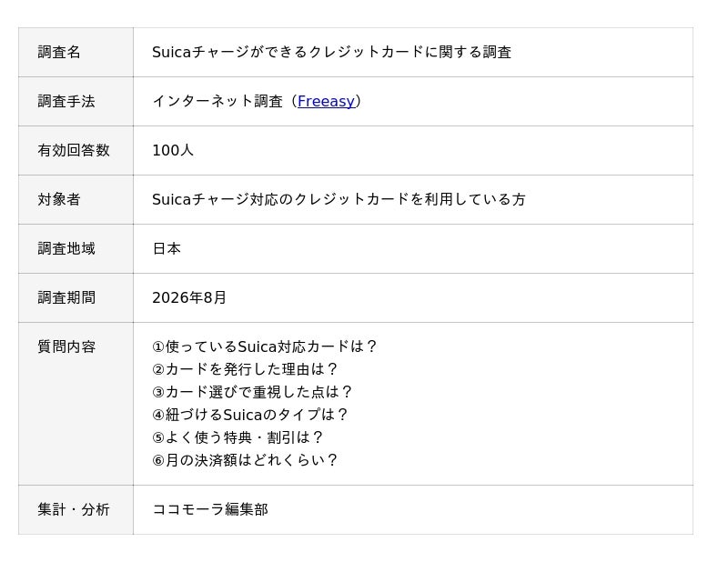The image size is (728, 562).
Task: Click the 調査名 header cell
Action: click(76, 53)
